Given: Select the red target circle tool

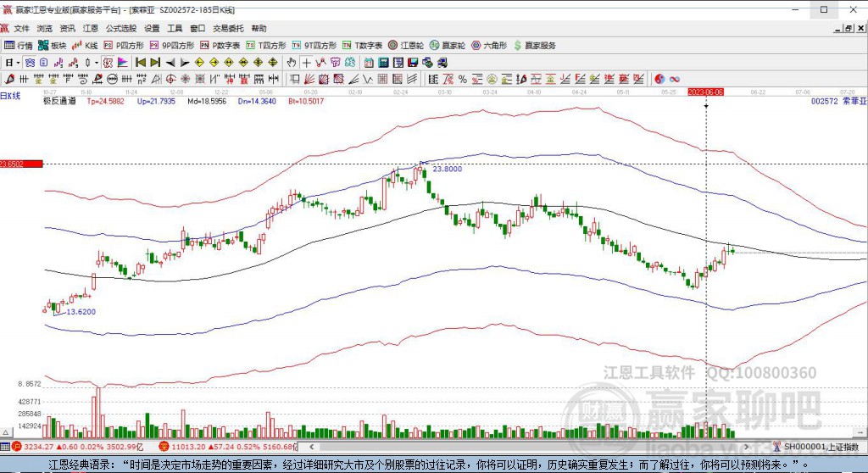Looking at the screenshot, I should [x=171, y=79].
